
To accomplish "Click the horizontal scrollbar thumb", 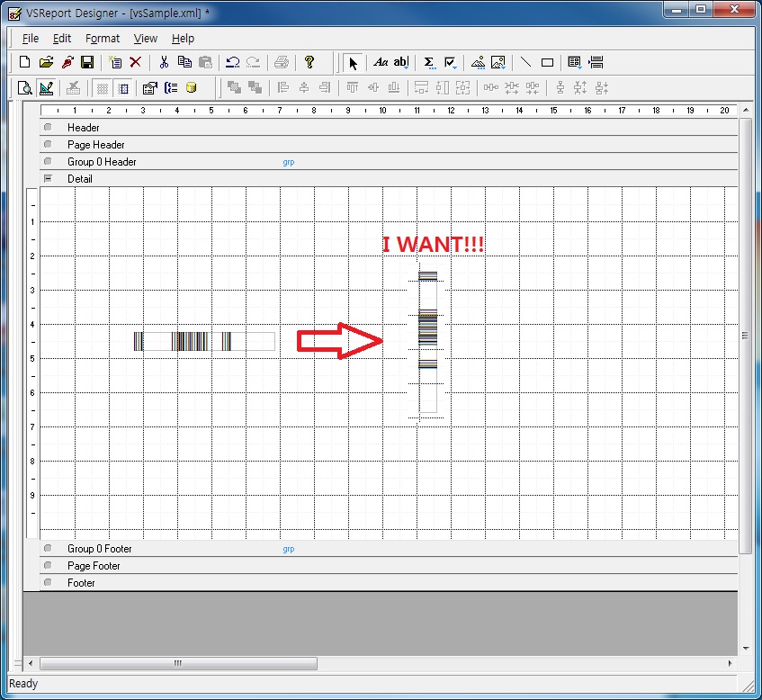I will (178, 663).
